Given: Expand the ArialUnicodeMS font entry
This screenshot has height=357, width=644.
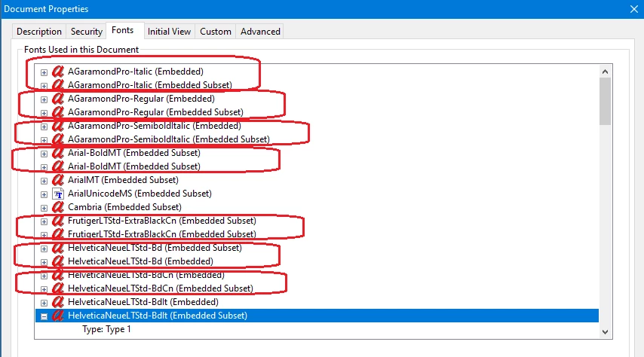Looking at the screenshot, I should coord(44,194).
